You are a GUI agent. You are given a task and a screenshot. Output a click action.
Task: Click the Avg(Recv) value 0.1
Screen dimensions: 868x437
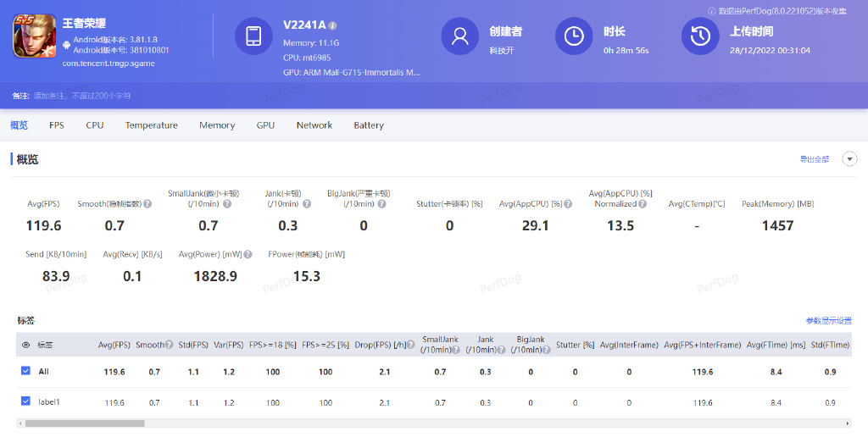click(132, 276)
